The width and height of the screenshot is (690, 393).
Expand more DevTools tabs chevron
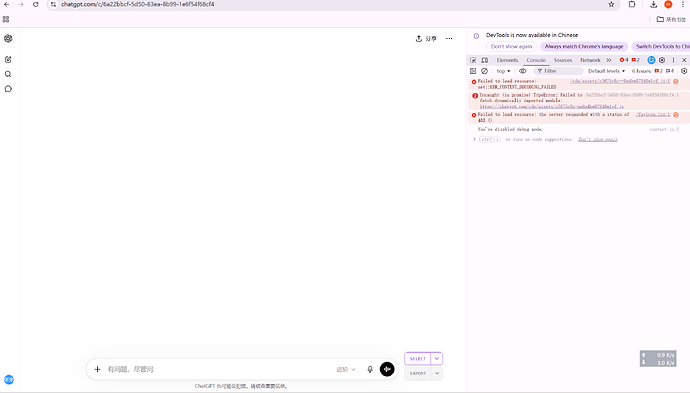coord(609,60)
